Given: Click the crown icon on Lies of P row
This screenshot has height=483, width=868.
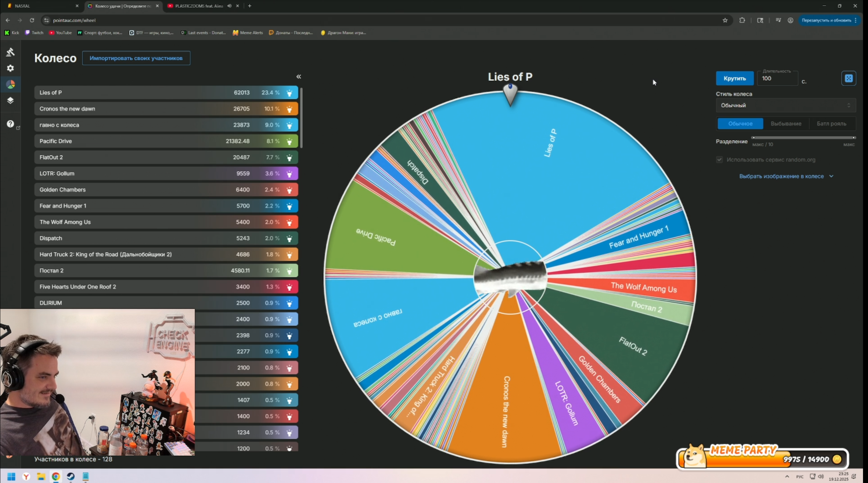Looking at the screenshot, I should (x=289, y=93).
